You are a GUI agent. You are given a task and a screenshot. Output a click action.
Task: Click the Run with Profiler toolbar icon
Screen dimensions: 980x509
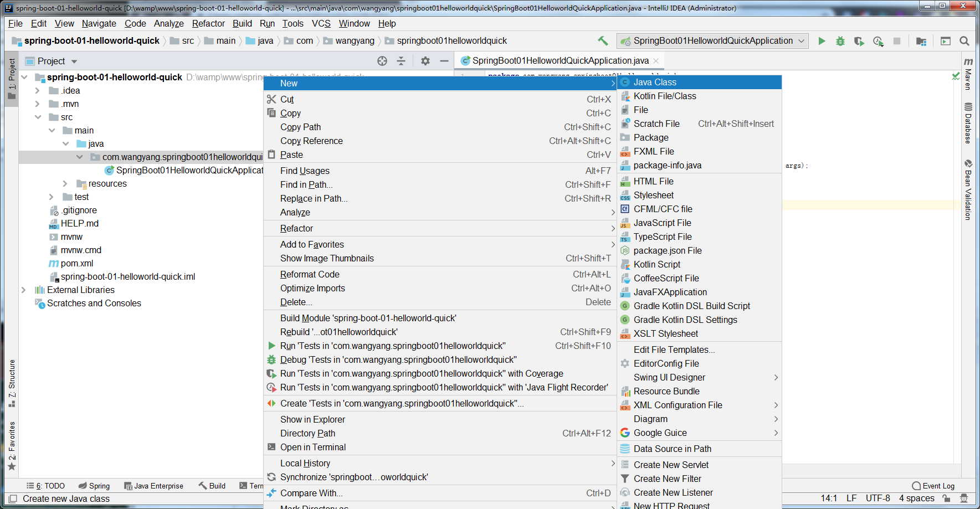[x=878, y=41]
